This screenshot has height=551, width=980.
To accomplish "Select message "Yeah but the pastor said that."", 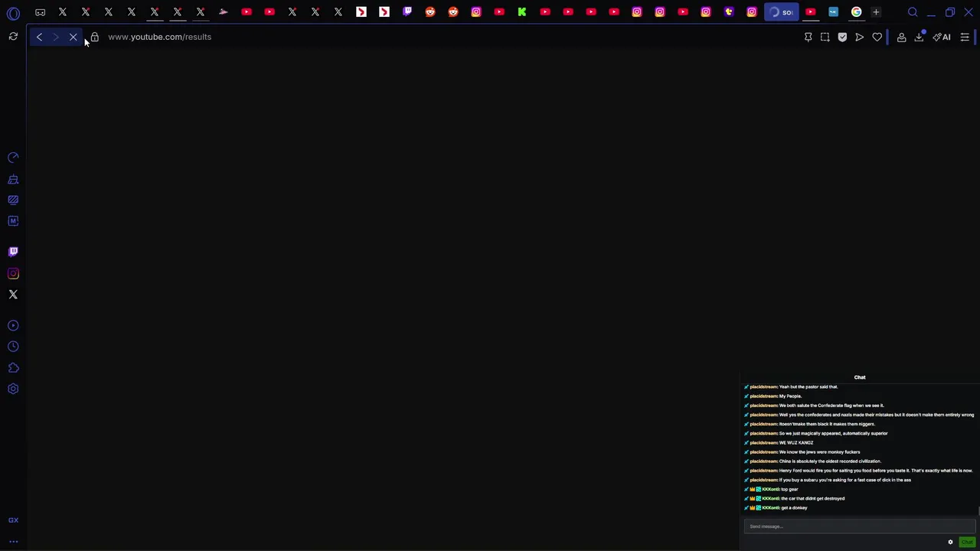I will pos(808,387).
